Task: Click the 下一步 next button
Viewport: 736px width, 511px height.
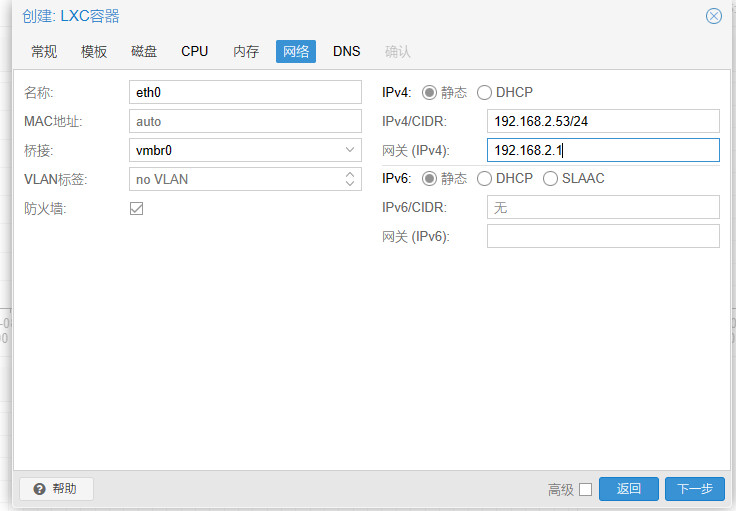Action: (x=695, y=489)
